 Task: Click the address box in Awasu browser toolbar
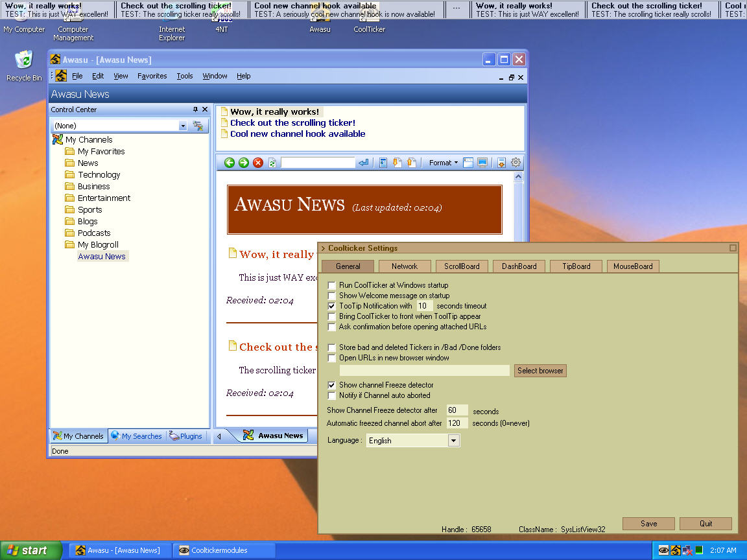pos(318,163)
